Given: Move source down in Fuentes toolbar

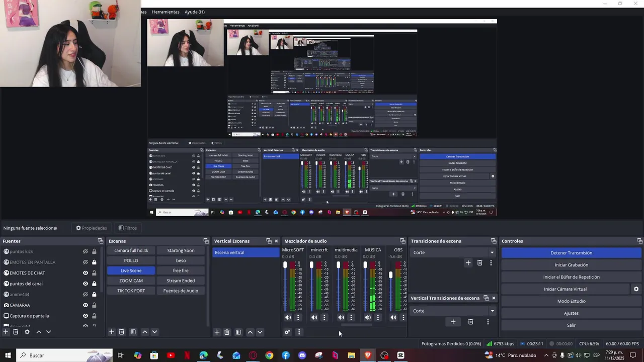Looking at the screenshot, I should click(48, 332).
